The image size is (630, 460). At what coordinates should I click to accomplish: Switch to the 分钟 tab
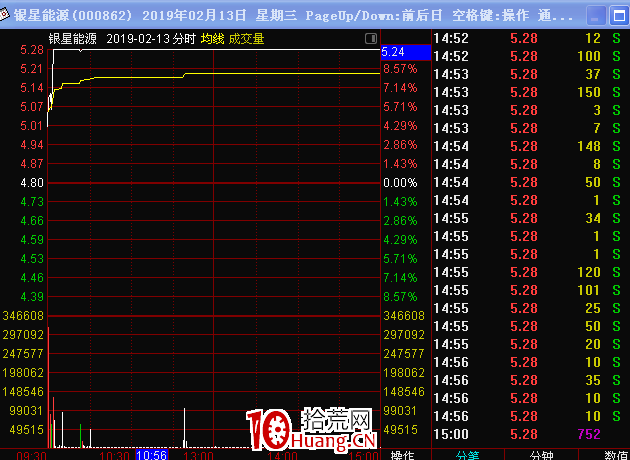[541, 455]
